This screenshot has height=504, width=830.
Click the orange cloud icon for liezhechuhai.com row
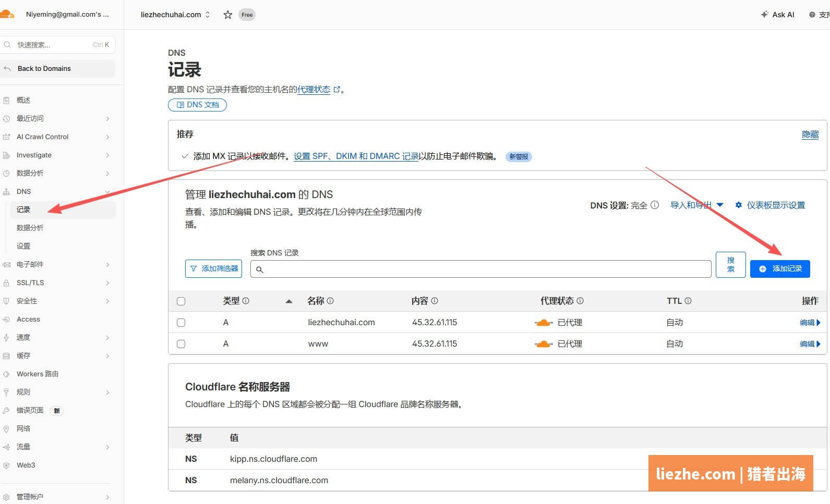pos(544,323)
